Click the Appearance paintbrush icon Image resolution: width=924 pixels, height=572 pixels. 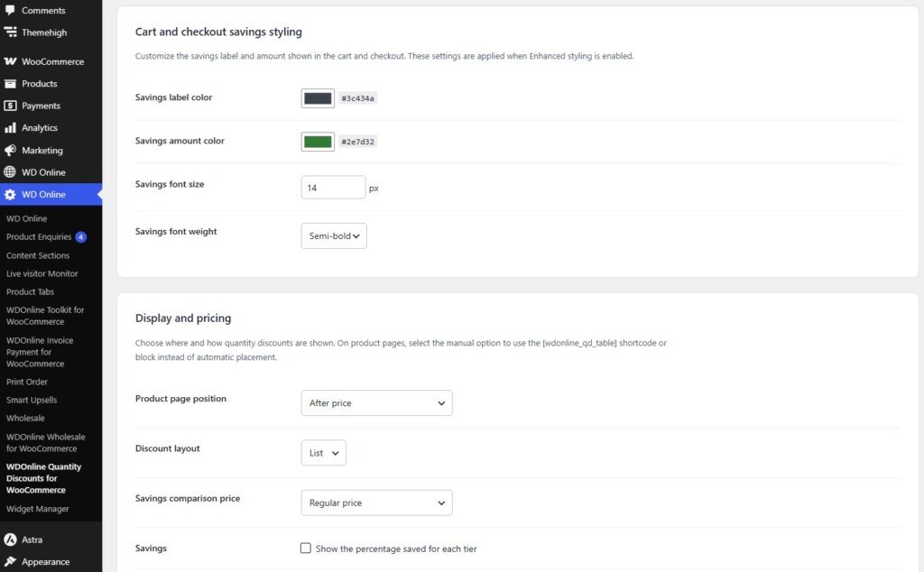(x=10, y=562)
